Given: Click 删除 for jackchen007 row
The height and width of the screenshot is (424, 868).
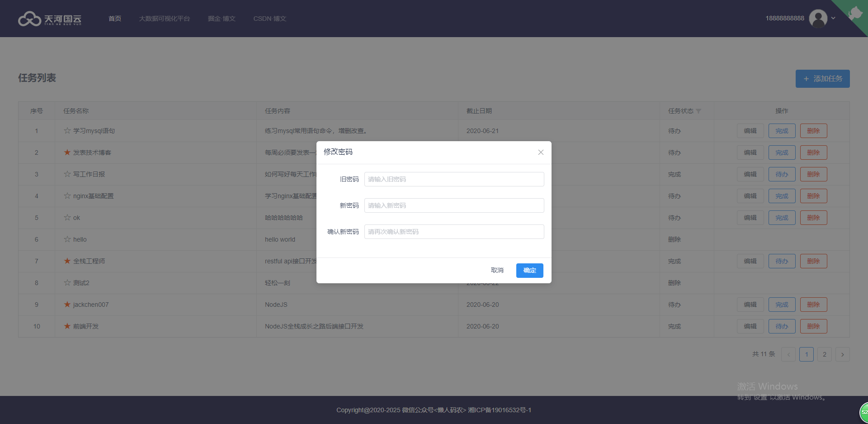Looking at the screenshot, I should pyautogui.click(x=813, y=305).
